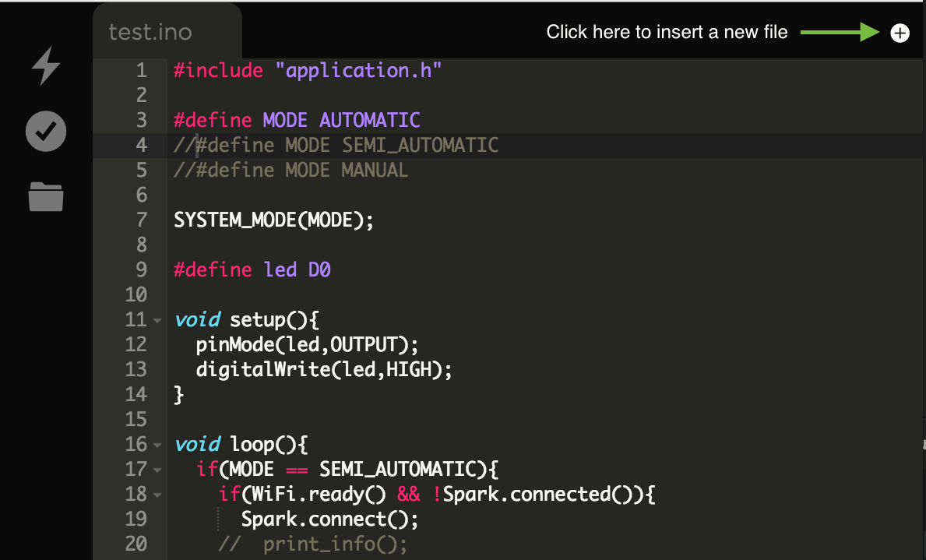Screen dimensions: 926x560
Task: Save with the folder icon
Action: [45, 196]
